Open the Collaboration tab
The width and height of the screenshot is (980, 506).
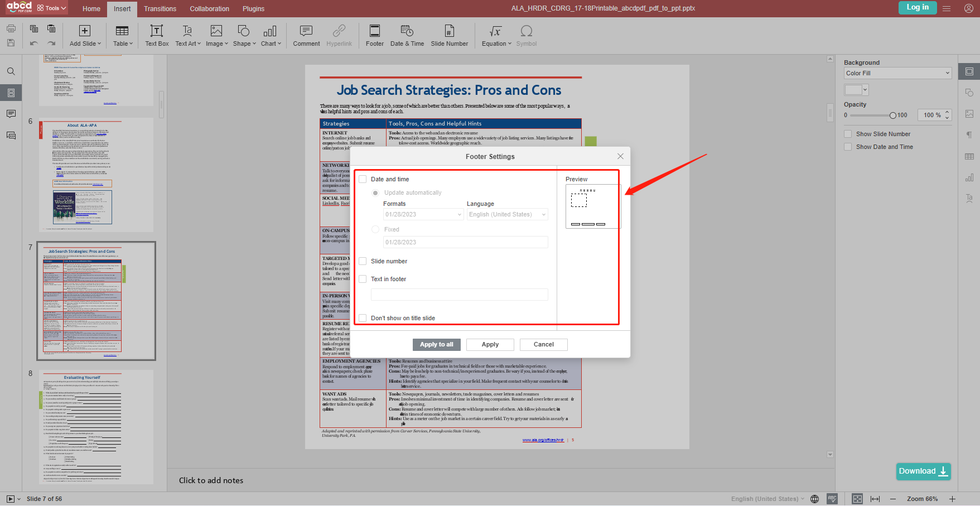point(209,9)
